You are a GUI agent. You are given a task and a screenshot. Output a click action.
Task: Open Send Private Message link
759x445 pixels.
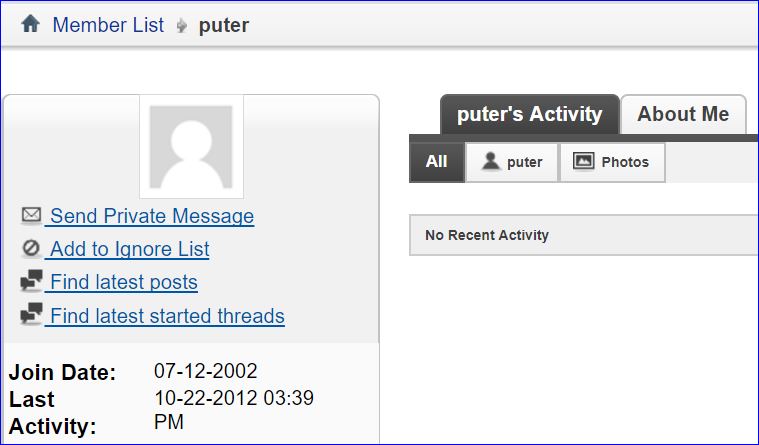pos(151,216)
